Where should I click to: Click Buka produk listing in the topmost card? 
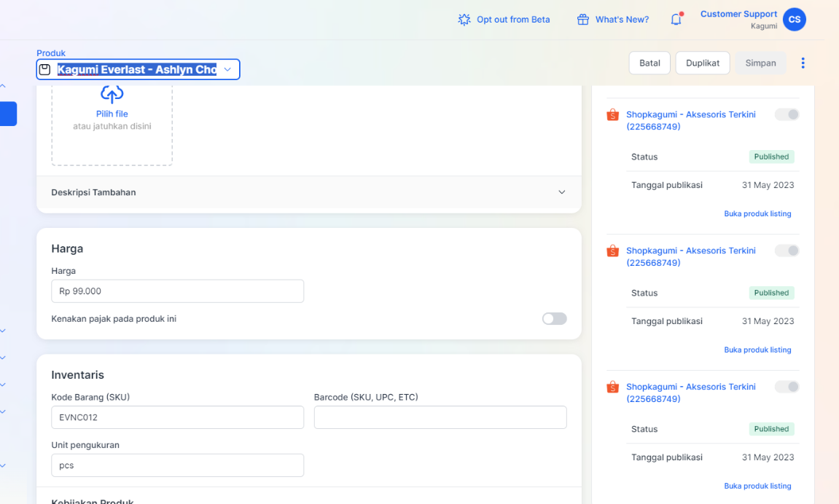(x=757, y=214)
